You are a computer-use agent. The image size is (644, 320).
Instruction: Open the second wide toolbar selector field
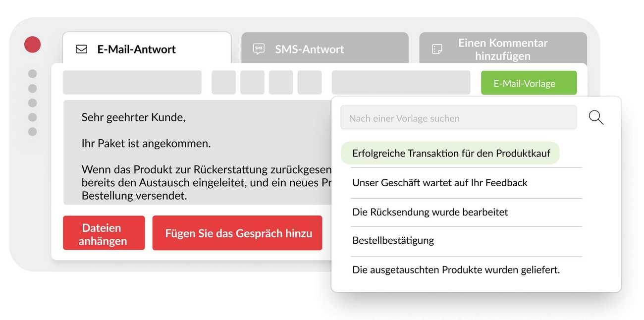point(401,82)
